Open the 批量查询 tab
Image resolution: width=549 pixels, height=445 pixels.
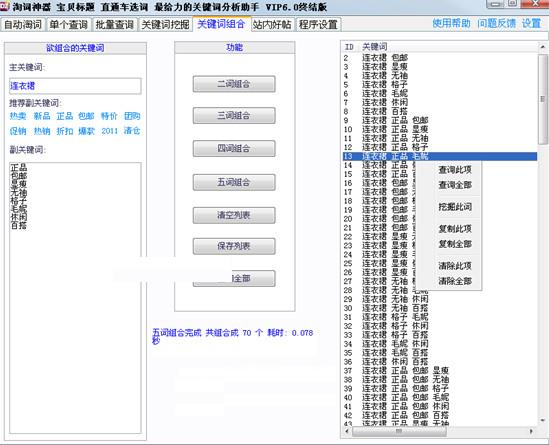[114, 25]
